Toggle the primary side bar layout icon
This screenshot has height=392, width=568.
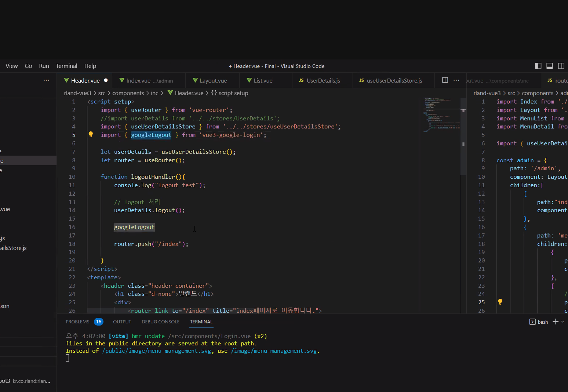click(538, 66)
